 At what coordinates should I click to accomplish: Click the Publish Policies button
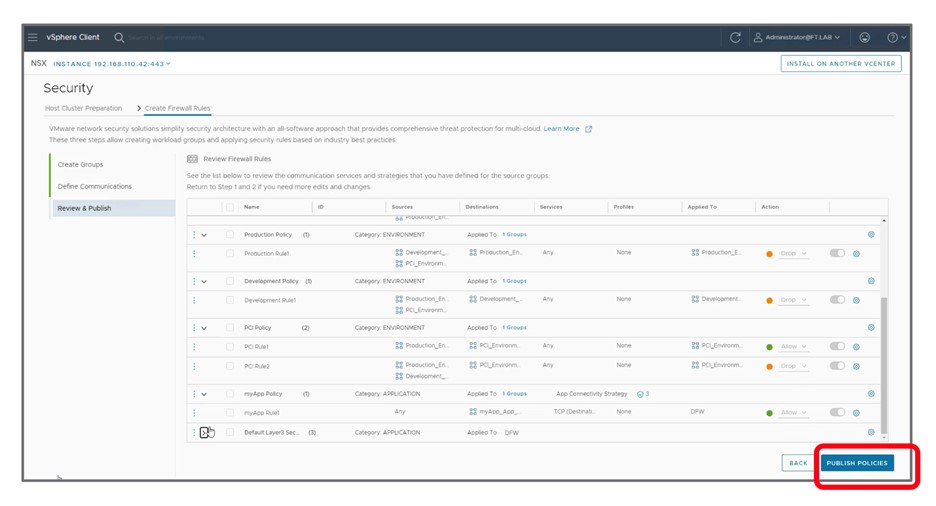click(857, 463)
